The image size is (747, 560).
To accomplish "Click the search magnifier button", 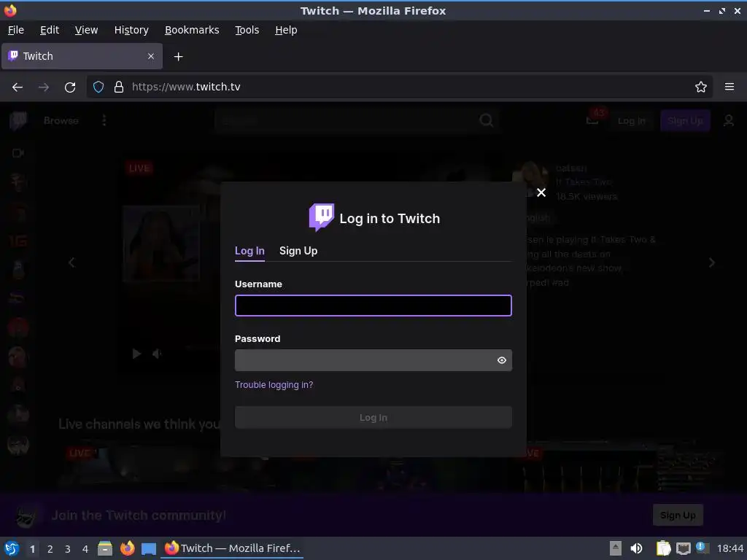I will (486, 120).
